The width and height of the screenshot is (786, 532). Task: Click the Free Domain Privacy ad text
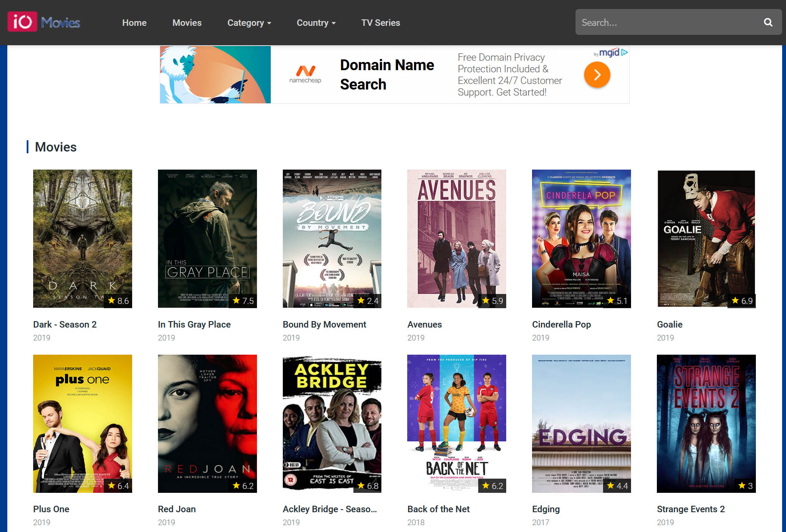tap(510, 74)
